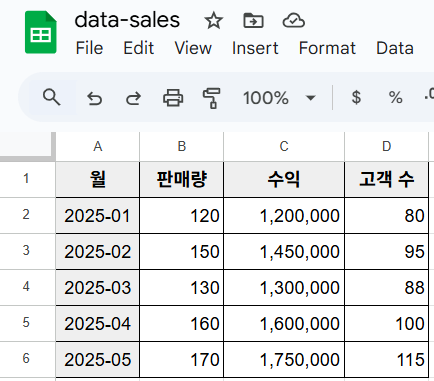Select cell containing 2025-04
434x381 pixels.
[98, 323]
